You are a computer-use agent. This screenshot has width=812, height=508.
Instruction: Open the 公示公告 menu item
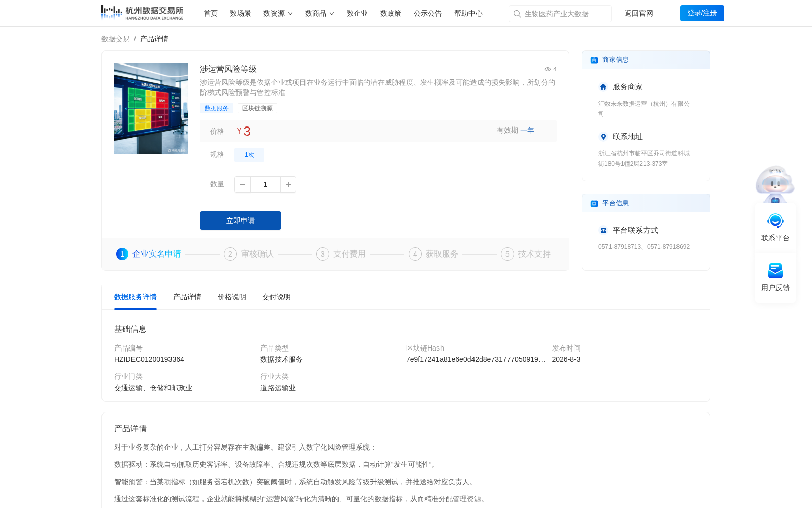[x=428, y=14]
